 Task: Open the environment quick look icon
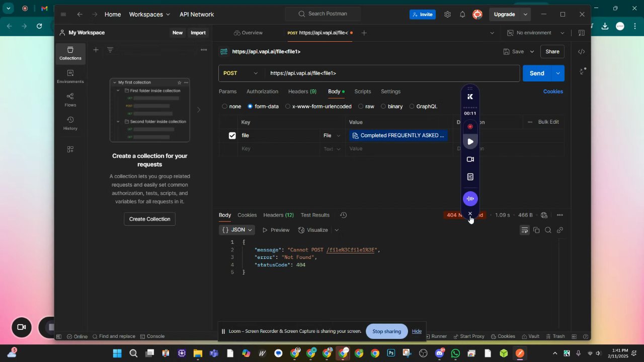(581, 33)
